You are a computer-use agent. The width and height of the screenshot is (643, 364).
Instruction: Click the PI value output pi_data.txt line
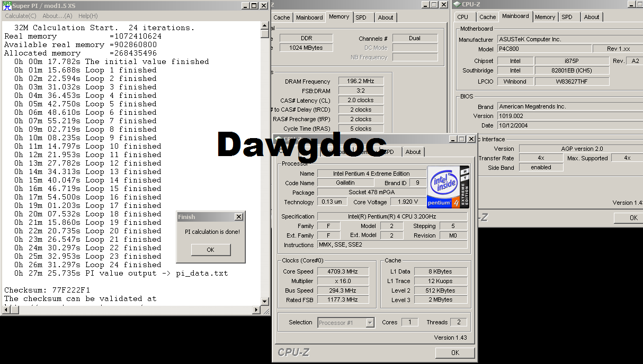121,273
